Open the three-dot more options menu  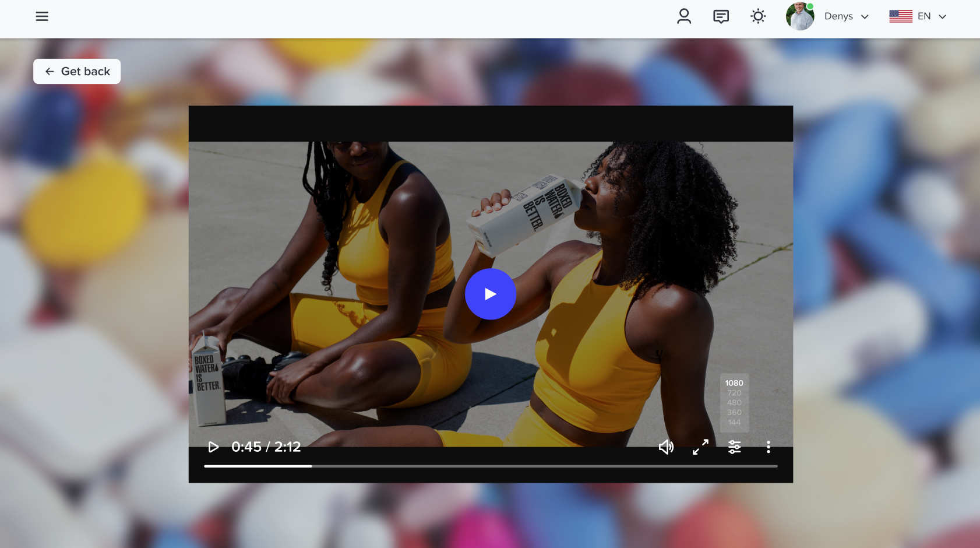click(x=769, y=447)
